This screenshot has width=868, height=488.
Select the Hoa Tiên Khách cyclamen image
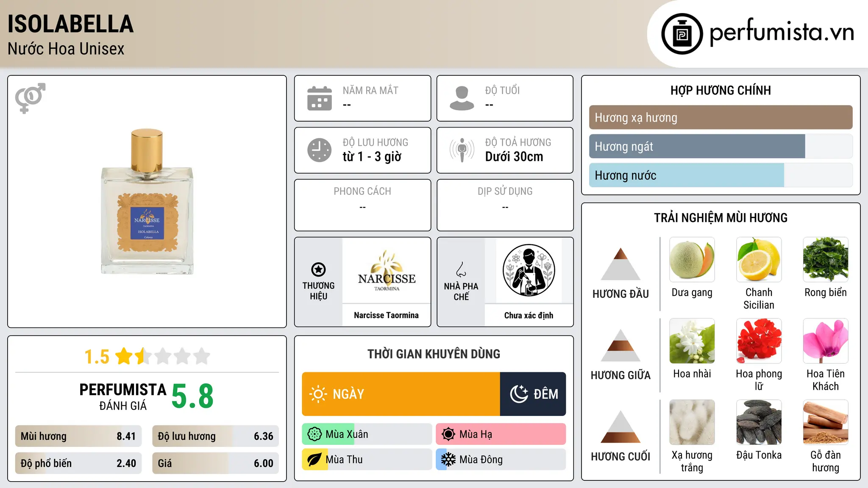(826, 341)
